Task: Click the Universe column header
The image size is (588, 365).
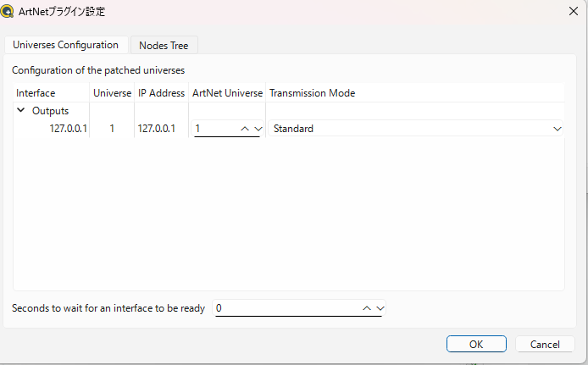Action: tap(112, 93)
